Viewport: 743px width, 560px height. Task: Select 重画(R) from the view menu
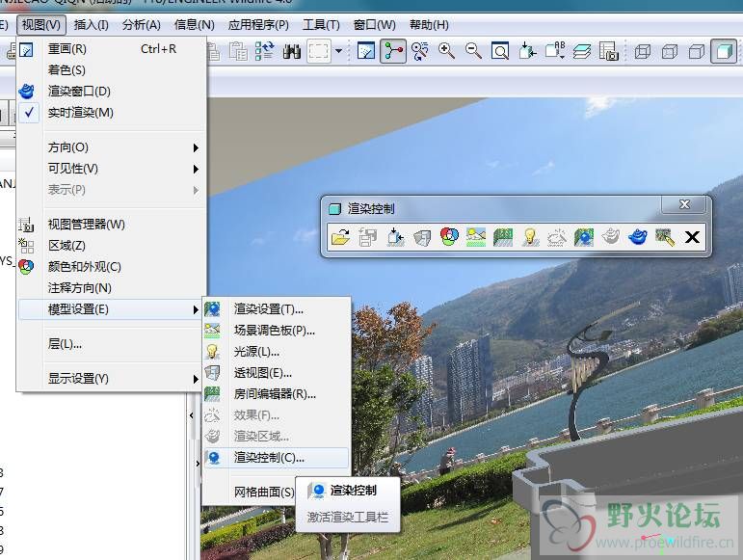coord(112,49)
